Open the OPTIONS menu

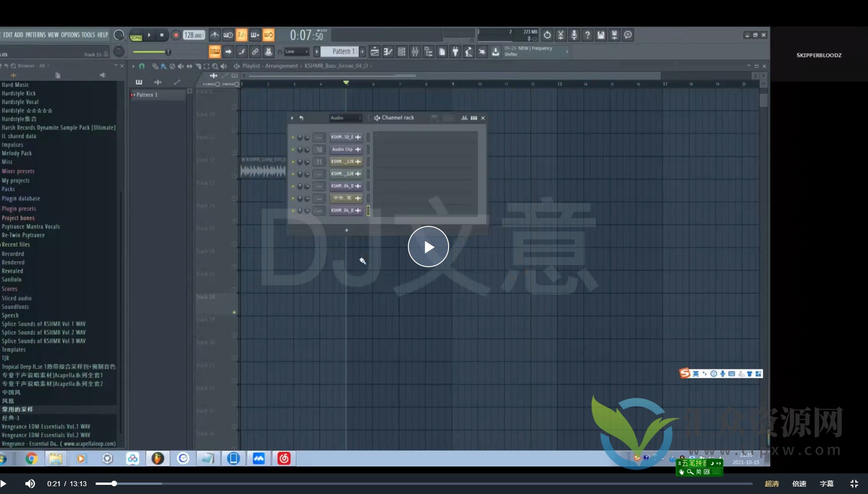[70, 35]
